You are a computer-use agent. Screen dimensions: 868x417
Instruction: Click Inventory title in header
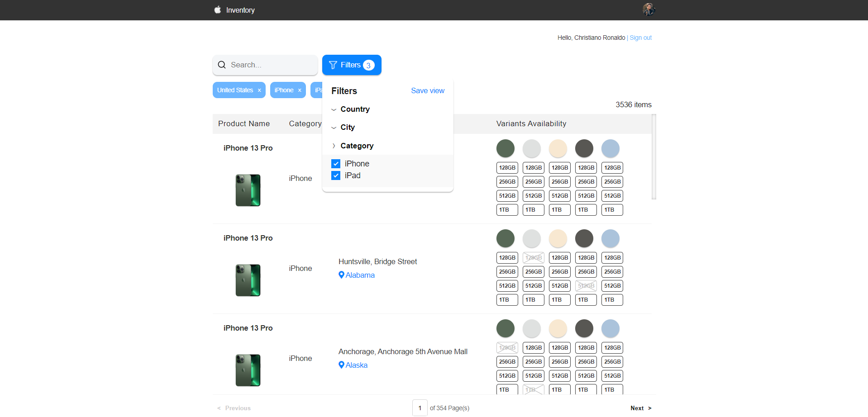[240, 10]
